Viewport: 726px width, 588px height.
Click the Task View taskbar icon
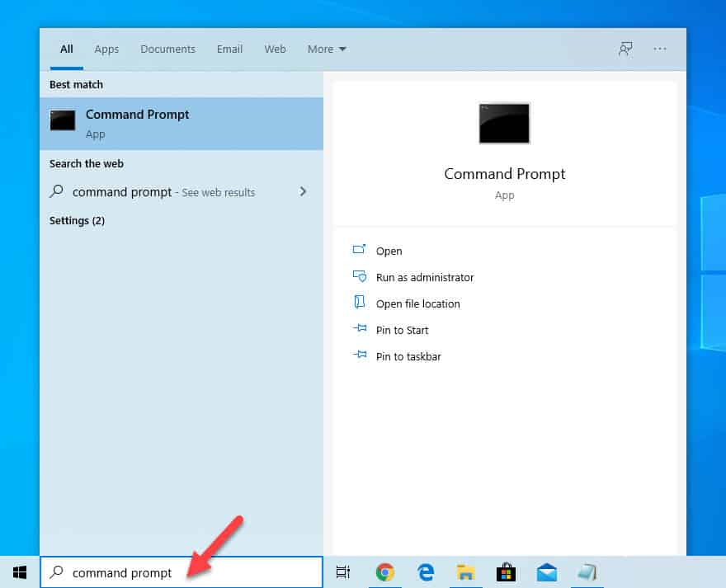coord(343,572)
